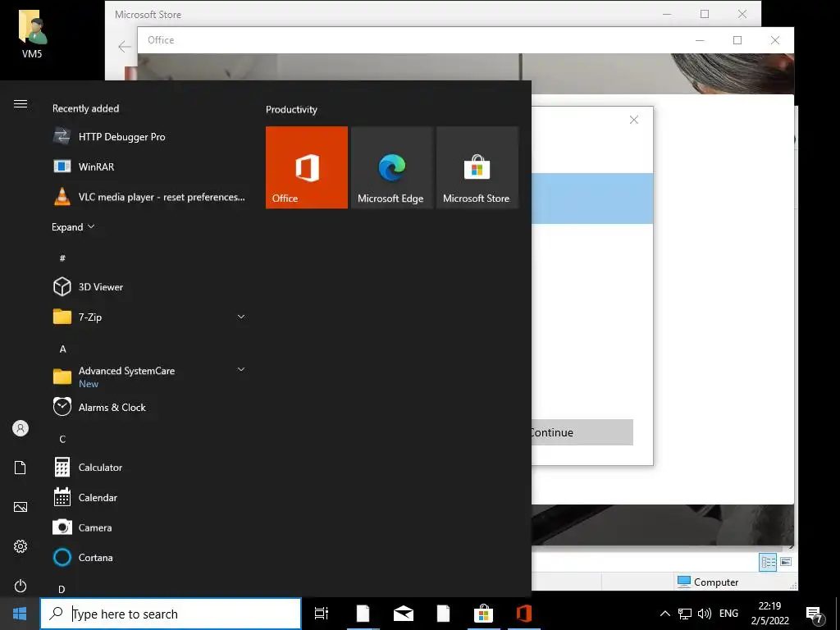Close the Office sign-in dialog
The width and height of the screenshot is (840, 630).
click(634, 120)
